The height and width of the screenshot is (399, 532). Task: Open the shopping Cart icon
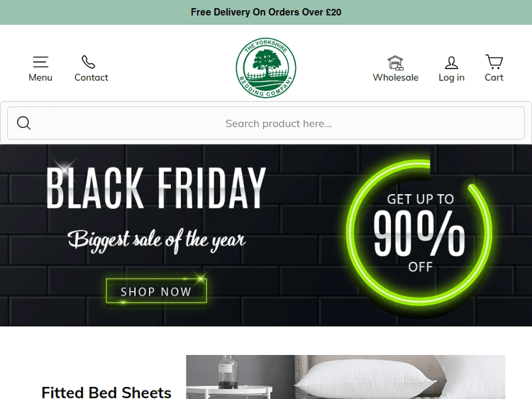point(494,62)
